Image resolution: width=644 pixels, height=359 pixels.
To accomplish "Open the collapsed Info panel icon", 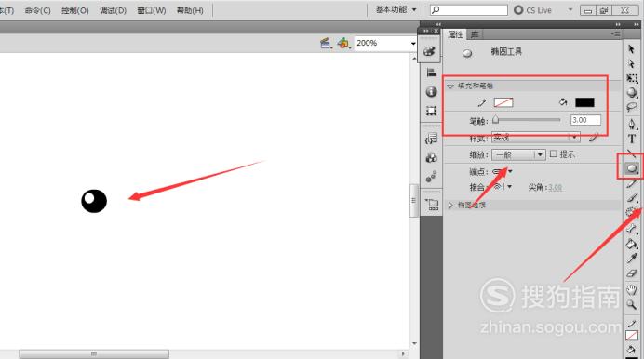I will [431, 91].
